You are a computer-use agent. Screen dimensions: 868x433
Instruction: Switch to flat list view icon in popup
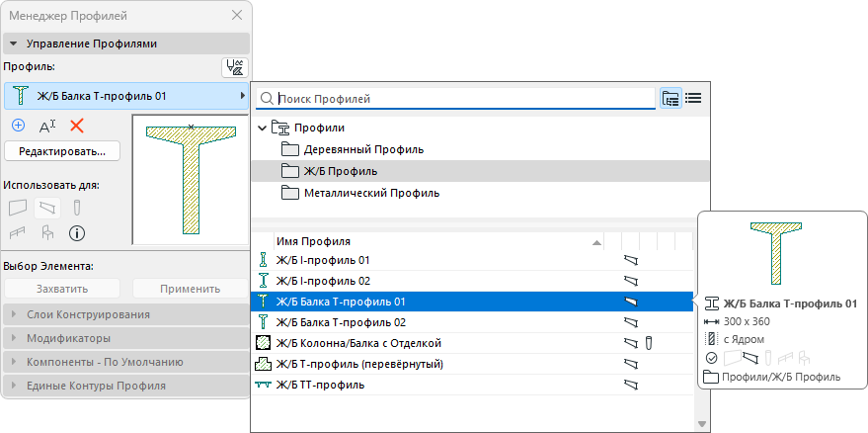693,98
